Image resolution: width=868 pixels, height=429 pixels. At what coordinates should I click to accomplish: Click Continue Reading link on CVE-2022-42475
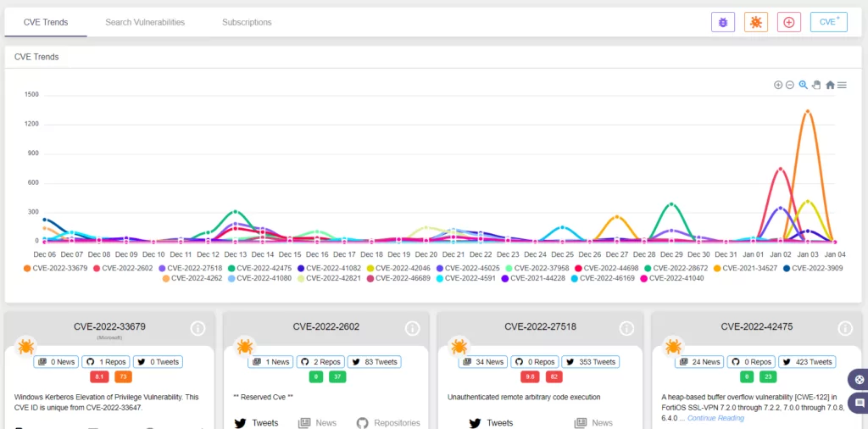(715, 418)
